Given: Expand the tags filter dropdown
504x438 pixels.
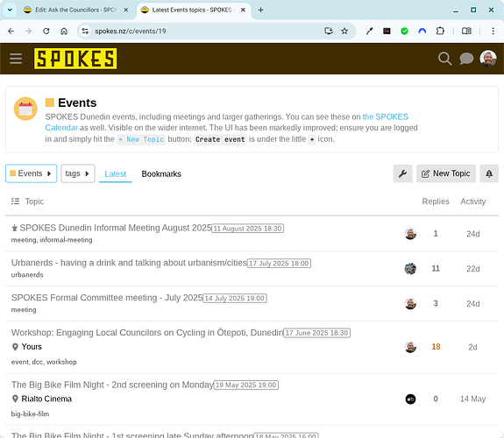Looking at the screenshot, I should 78,173.
